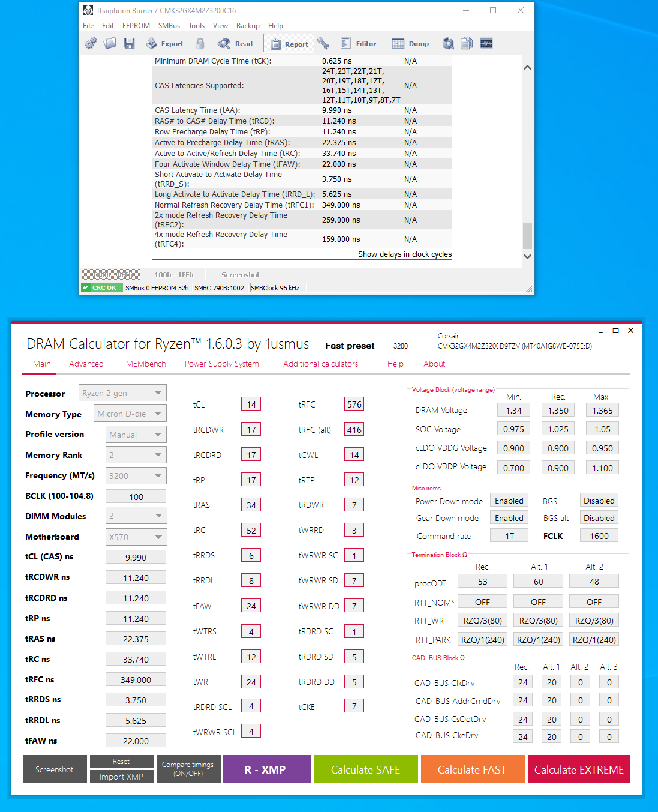Viewport: 658px width, 812px height.
Task: Click the copy documents icon in toolbar
Action: coord(467,43)
